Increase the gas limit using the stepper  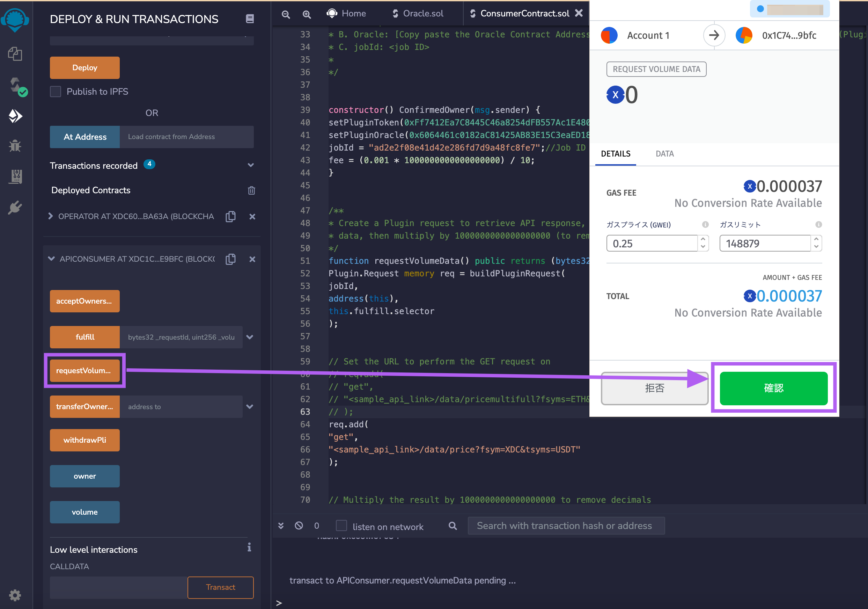click(817, 239)
